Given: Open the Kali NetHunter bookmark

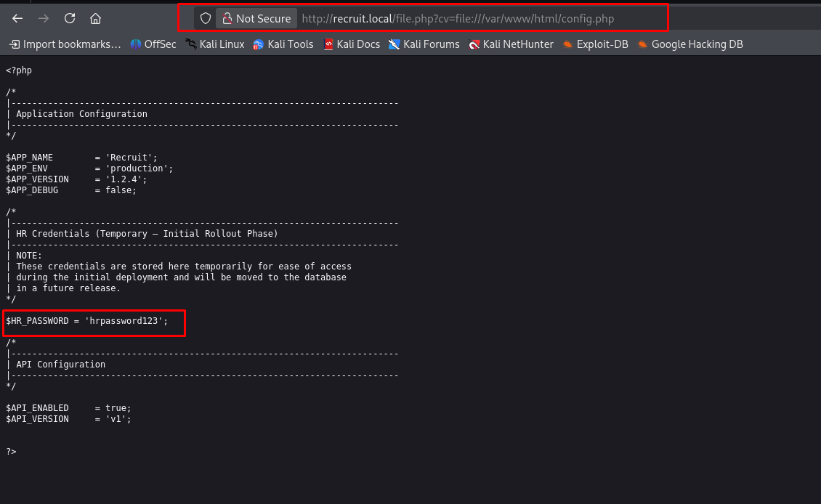Looking at the screenshot, I should coord(511,44).
